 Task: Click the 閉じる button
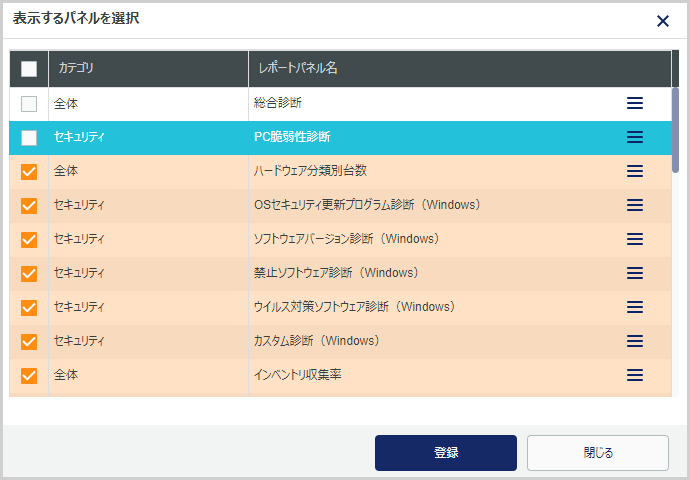pos(598,453)
